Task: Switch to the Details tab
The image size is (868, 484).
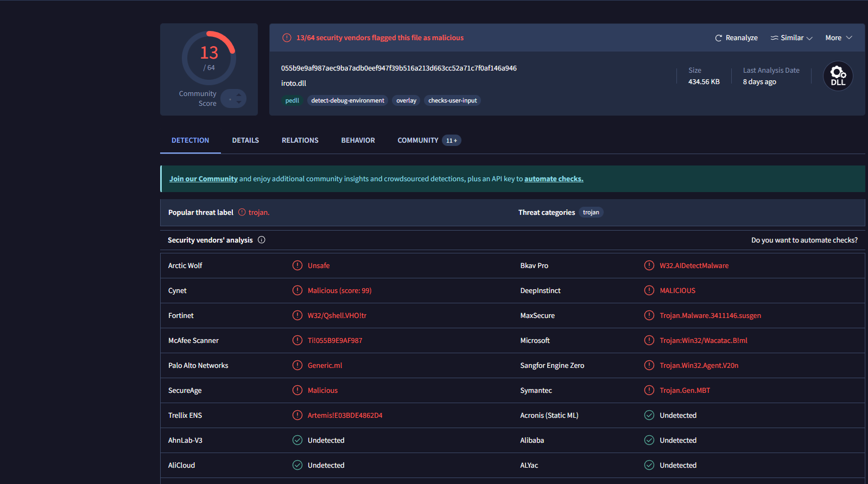Action: click(x=245, y=141)
